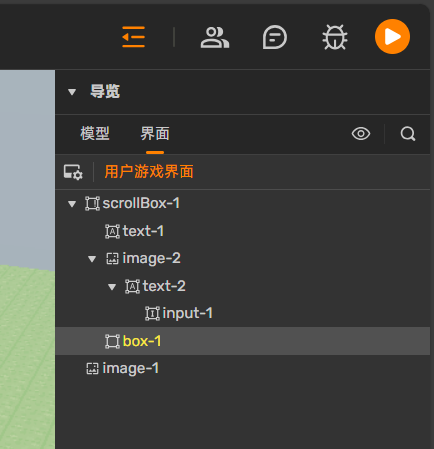Screen dimensions: 434x449
Task: Open the screen settings gear icon
Action: click(73, 172)
